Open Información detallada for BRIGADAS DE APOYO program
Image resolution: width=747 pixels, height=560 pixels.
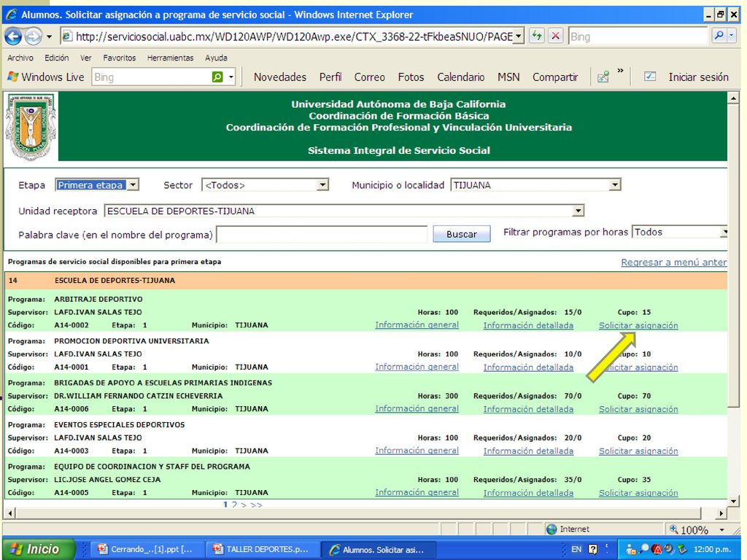(528, 409)
